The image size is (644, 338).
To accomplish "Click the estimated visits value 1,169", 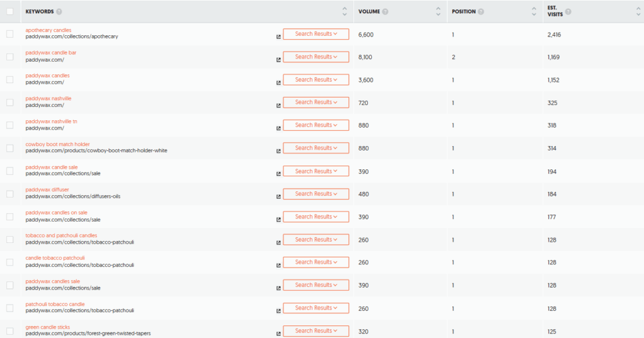I will point(553,57).
